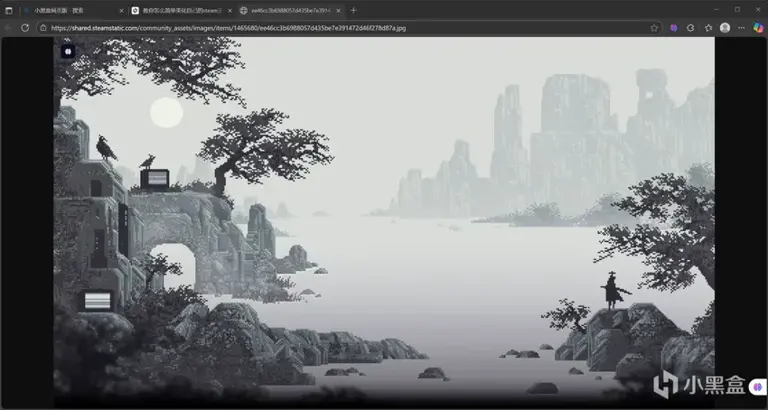The image size is (768, 410).
Task: Go back to the previous page
Action: click(8, 28)
